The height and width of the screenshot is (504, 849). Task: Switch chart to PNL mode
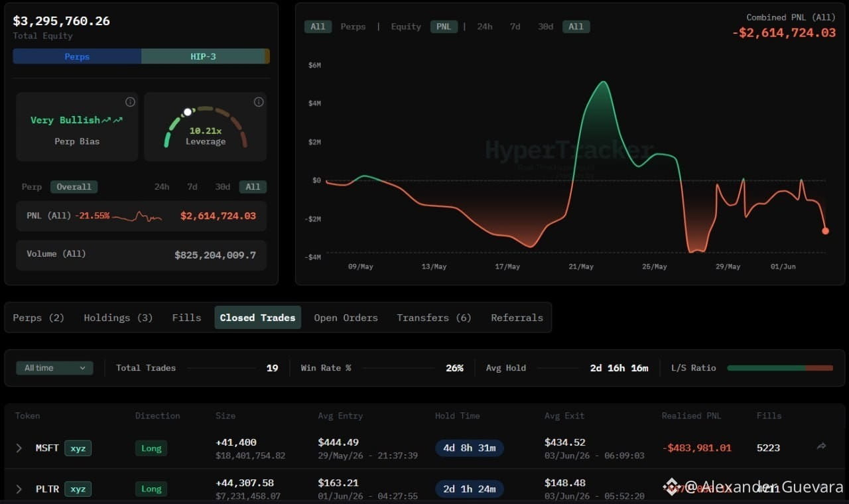(x=443, y=27)
